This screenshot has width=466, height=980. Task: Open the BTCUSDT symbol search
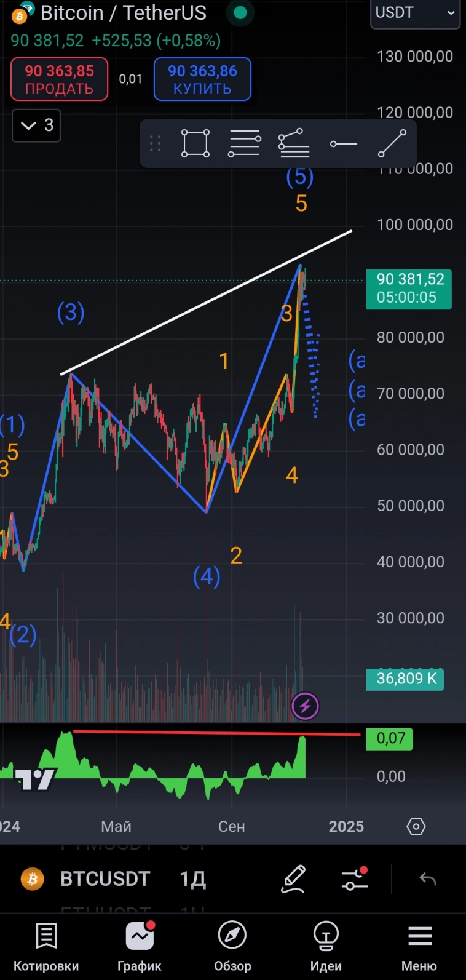pos(105,878)
